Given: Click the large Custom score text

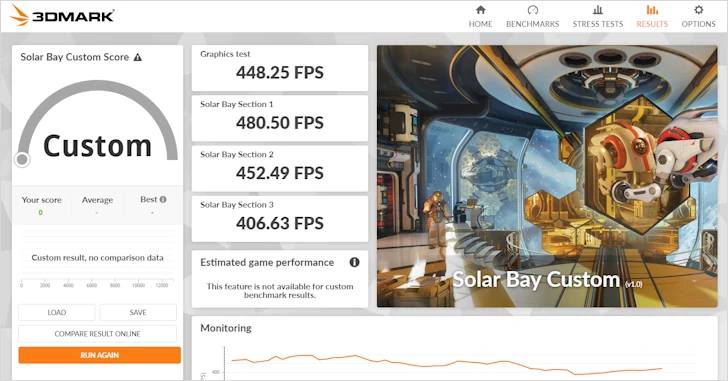Looking at the screenshot, I should (x=98, y=146).
